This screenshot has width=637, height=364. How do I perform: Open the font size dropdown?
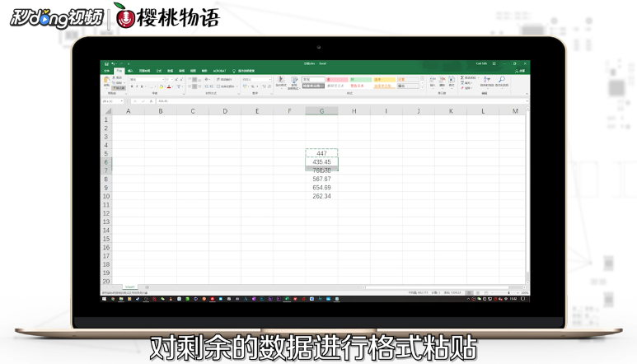tap(172, 80)
